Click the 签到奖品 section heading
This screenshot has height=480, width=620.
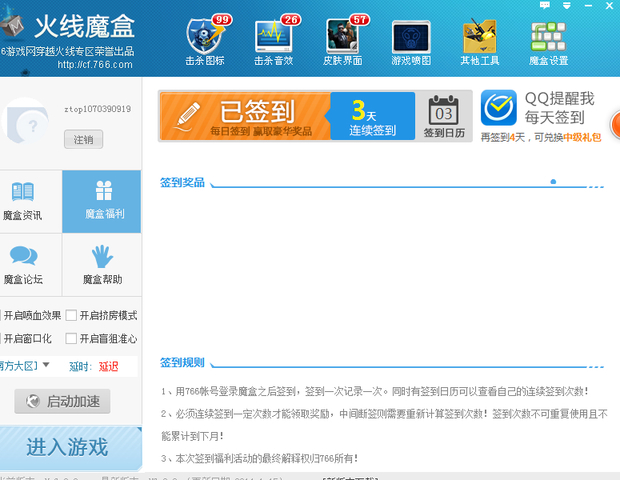pos(182,182)
